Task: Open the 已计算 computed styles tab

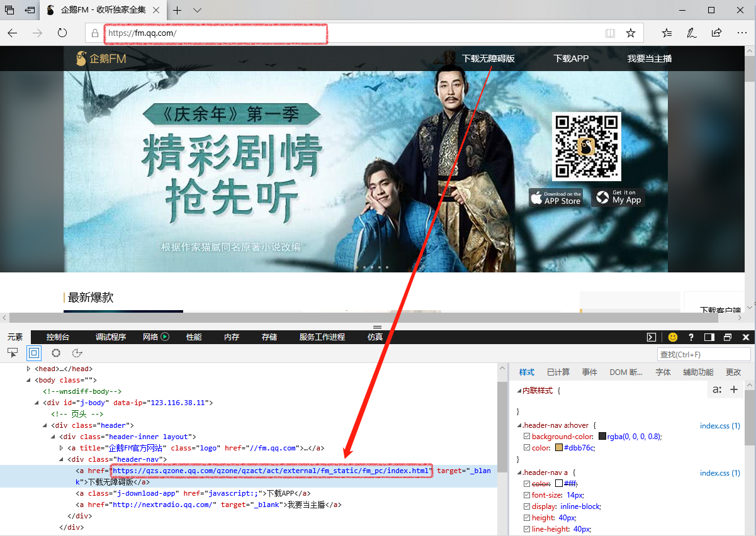Action: pyautogui.click(x=558, y=372)
